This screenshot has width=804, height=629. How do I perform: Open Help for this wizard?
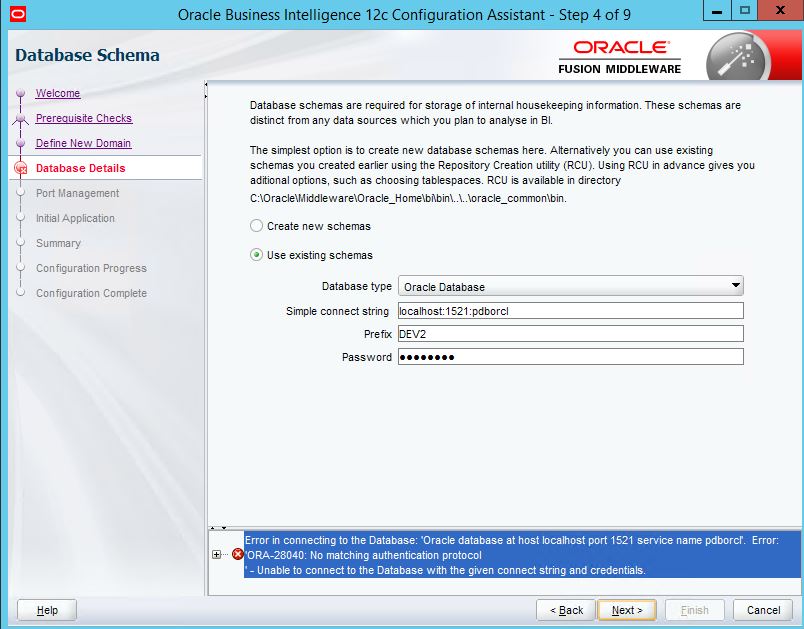(47, 610)
